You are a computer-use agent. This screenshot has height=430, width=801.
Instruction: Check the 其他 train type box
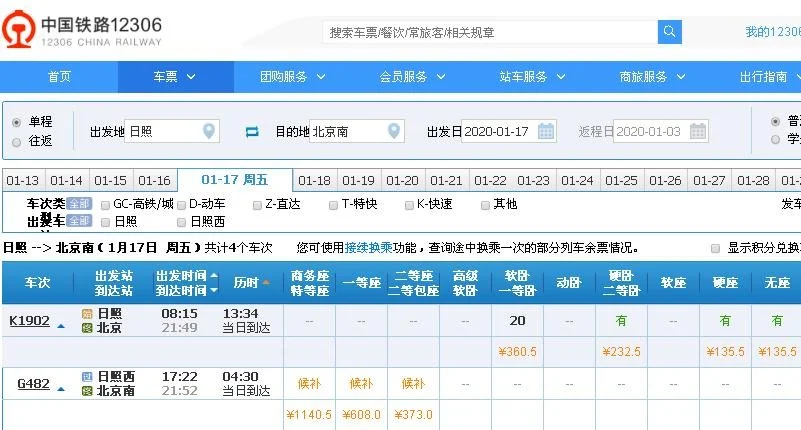tap(485, 205)
